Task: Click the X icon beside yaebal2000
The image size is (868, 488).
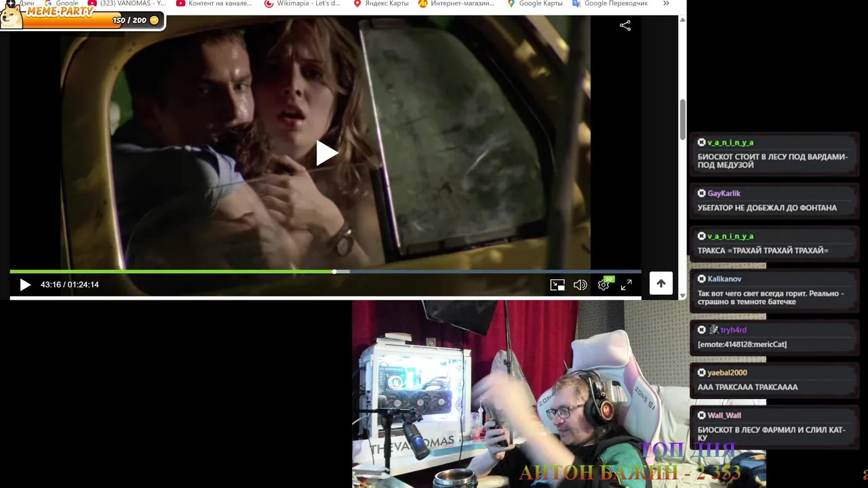Action: (x=702, y=372)
